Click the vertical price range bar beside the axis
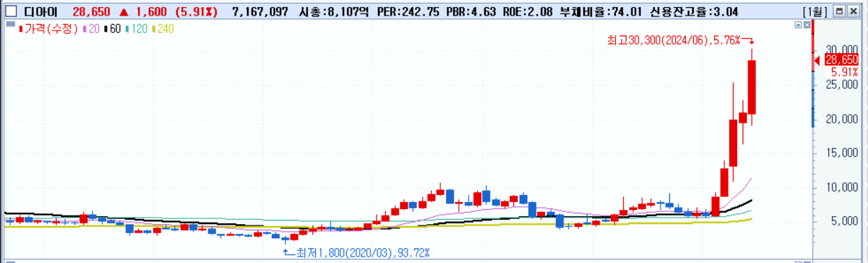The image size is (868, 263). coord(813,74)
